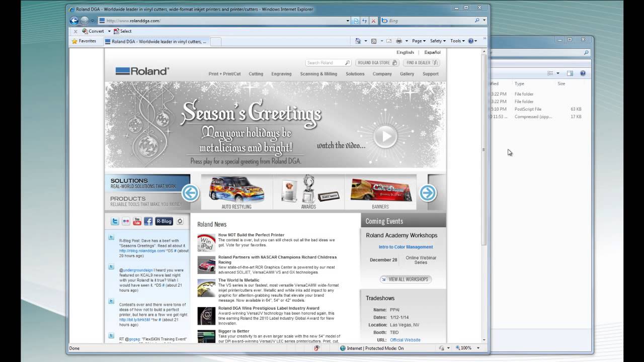Click the RSS feeds icon in command bar

[x=373, y=41]
